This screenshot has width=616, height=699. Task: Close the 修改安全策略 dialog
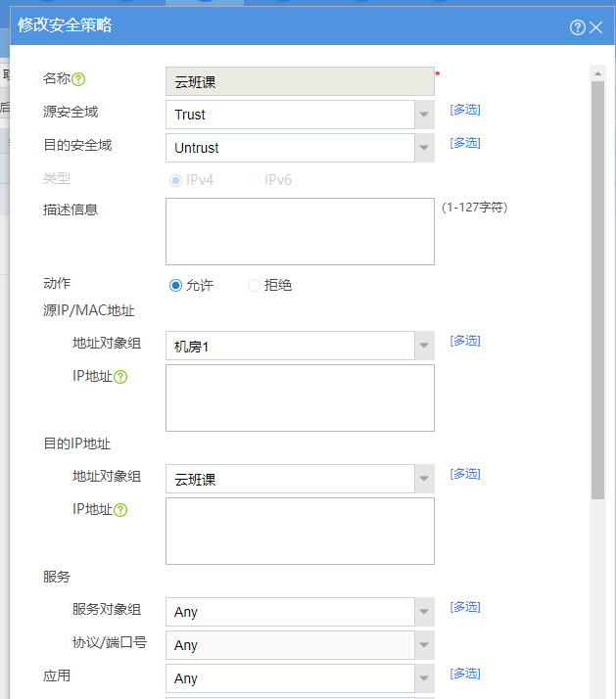[x=596, y=27]
